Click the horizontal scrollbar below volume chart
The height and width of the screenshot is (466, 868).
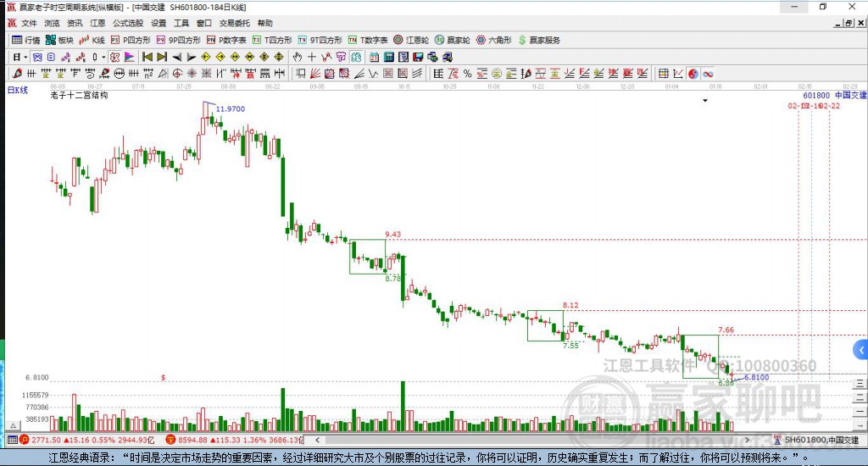[x=542, y=441]
